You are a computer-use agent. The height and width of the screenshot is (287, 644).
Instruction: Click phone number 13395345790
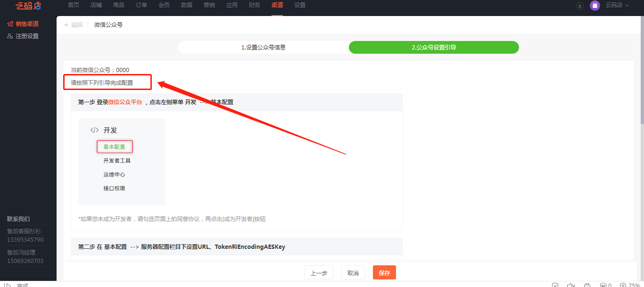tap(25, 239)
